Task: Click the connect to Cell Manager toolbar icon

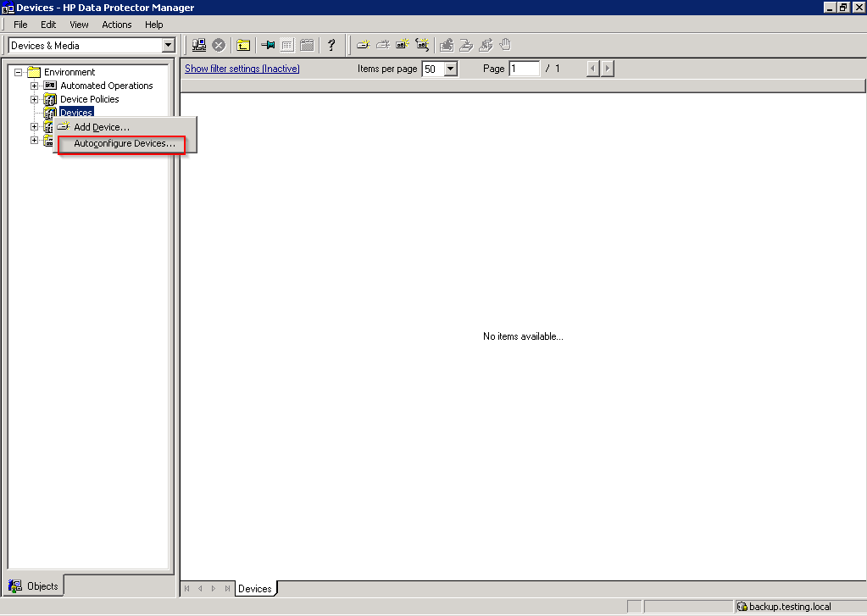Action: pos(199,45)
